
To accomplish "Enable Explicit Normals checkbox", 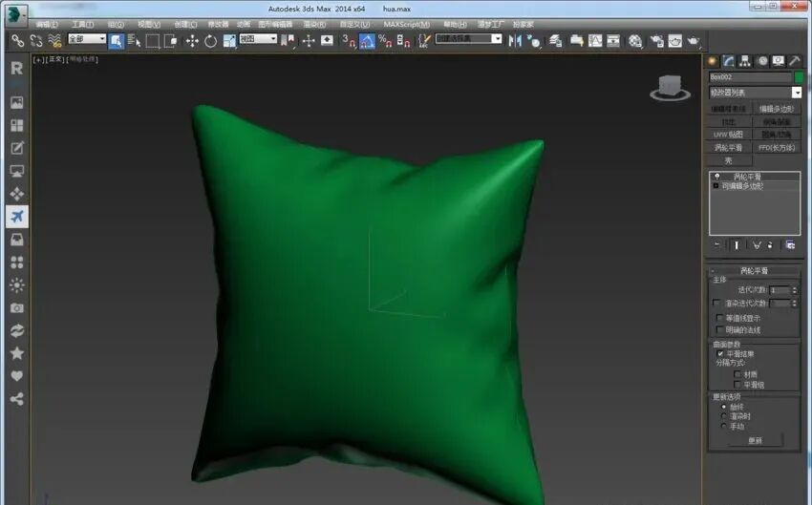I will coord(720,329).
